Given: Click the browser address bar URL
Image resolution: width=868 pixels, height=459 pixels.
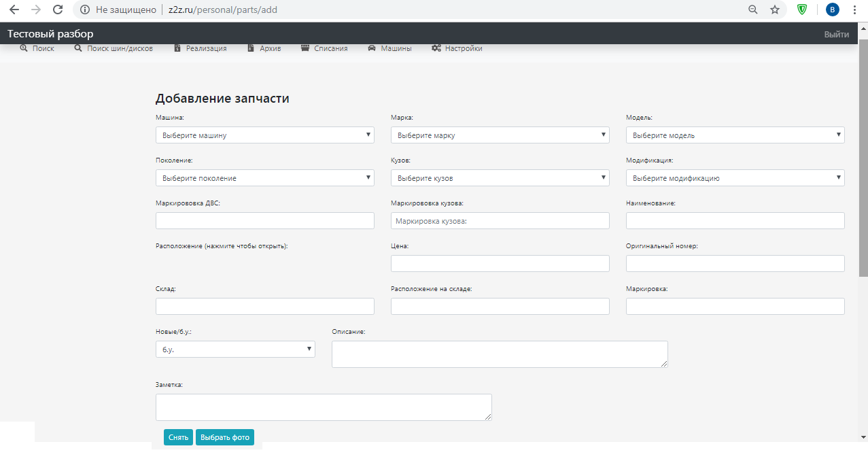Looking at the screenshot, I should [x=223, y=10].
